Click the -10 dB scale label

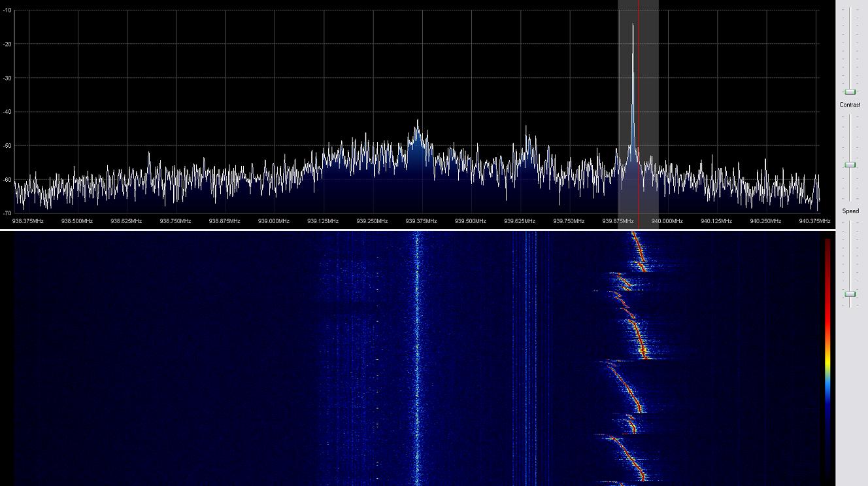[x=7, y=10]
